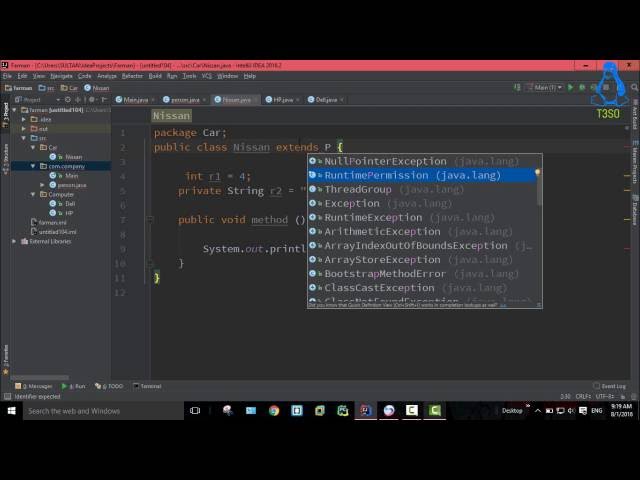Viewport: 640px width, 480px height.
Task: Select Nissan class in project tree
Action: click(66, 157)
